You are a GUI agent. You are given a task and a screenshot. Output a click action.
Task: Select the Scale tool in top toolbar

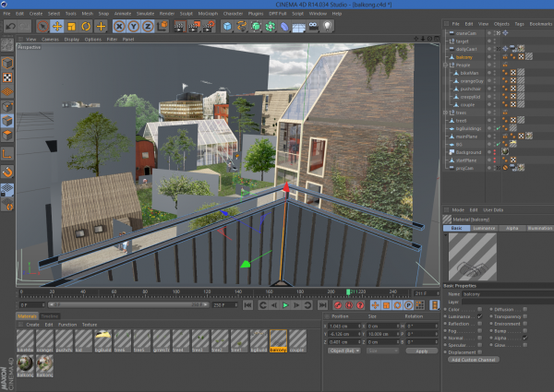coord(71,27)
